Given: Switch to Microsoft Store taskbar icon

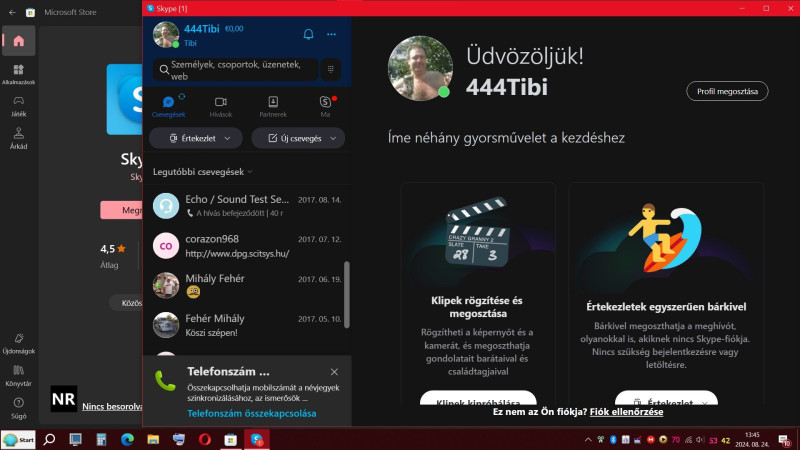Looking at the screenshot, I should coord(231,439).
